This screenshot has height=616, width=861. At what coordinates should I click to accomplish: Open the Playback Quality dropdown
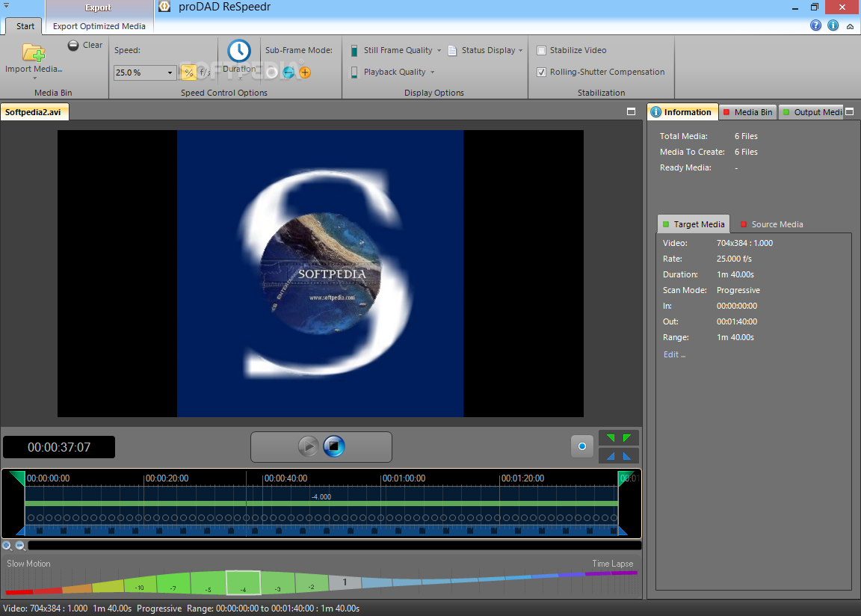[432, 72]
